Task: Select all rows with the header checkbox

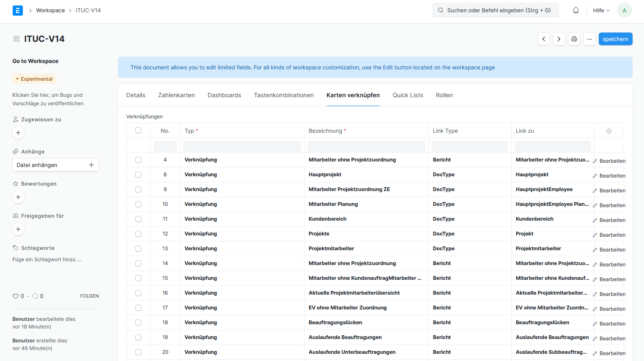Action: click(x=138, y=130)
